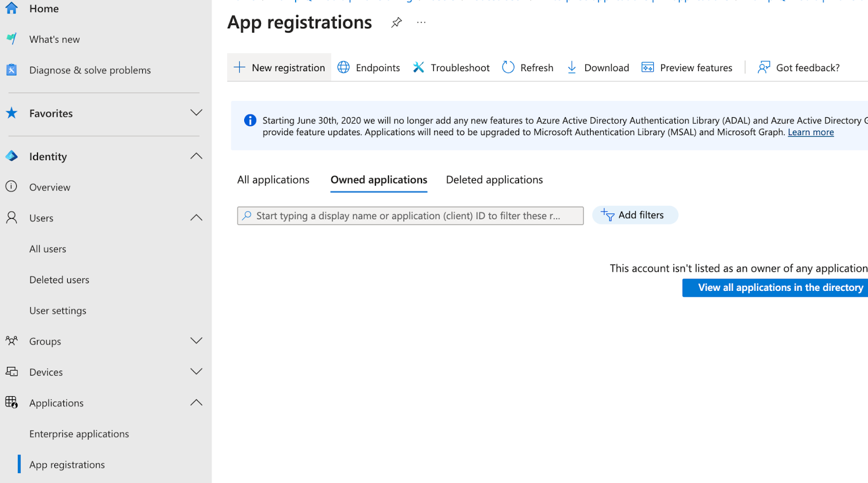Viewport: 868px width, 483px height.
Task: Click the Devices icon in the sidebar
Action: point(11,372)
